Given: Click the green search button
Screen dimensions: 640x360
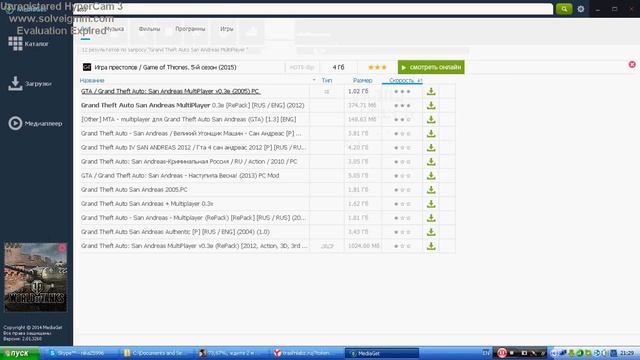Looking at the screenshot, I should coord(564,9).
